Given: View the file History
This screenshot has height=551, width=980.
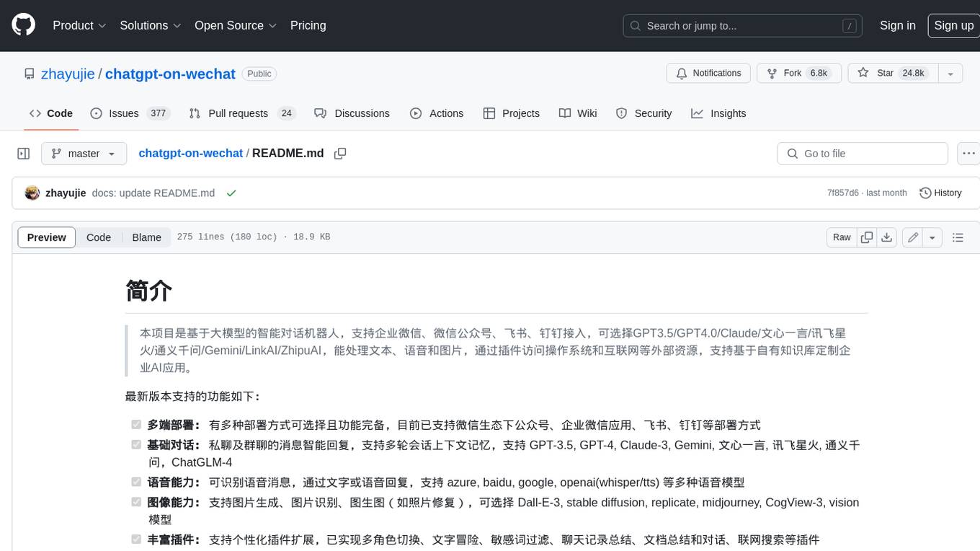Looking at the screenshot, I should click(940, 193).
